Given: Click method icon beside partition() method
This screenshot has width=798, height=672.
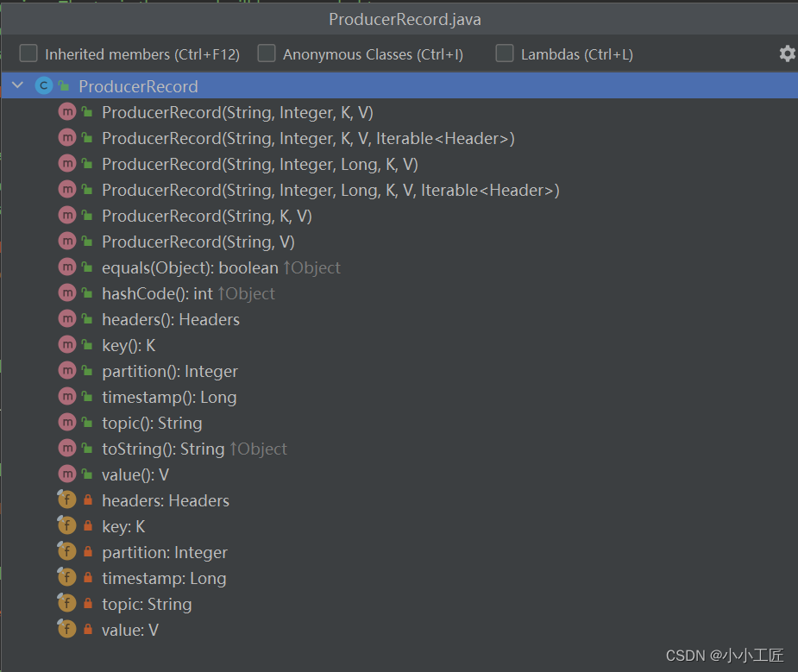Looking at the screenshot, I should (x=67, y=370).
